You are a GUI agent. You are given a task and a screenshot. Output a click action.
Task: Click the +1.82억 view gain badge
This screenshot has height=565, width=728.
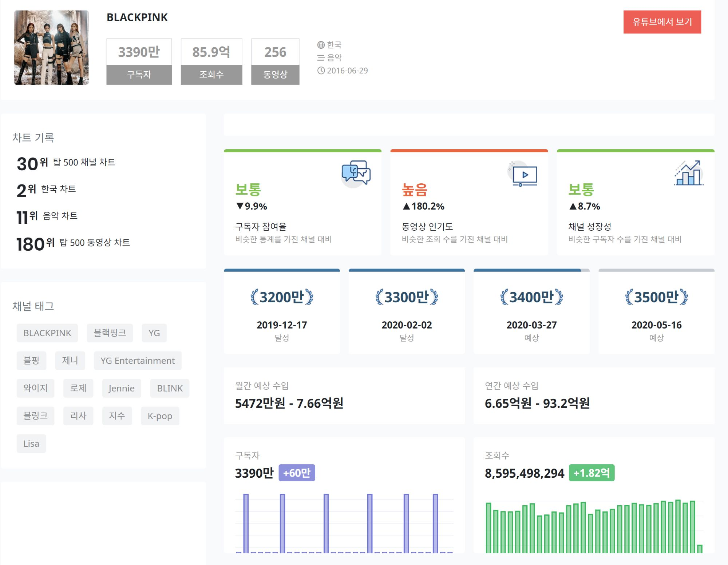point(591,473)
